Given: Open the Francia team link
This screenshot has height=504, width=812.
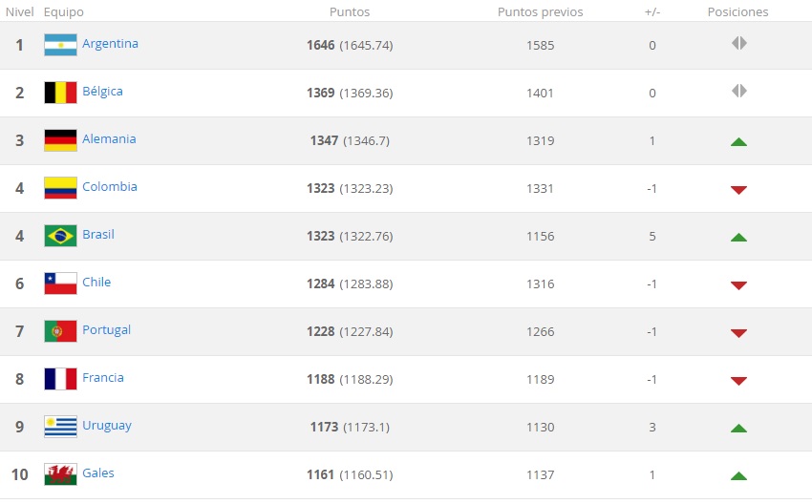Looking at the screenshot, I should pyautogui.click(x=103, y=378).
